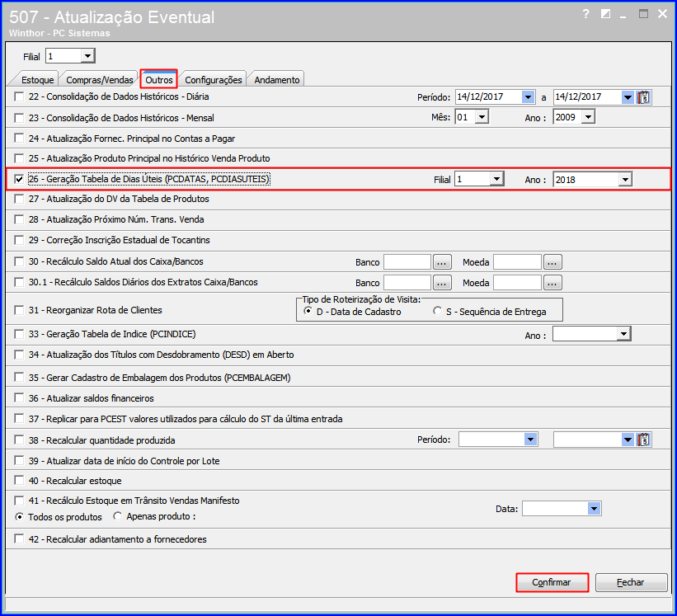Select Apenas produto radio option
Image resolution: width=677 pixels, height=616 pixels.
pyautogui.click(x=117, y=516)
